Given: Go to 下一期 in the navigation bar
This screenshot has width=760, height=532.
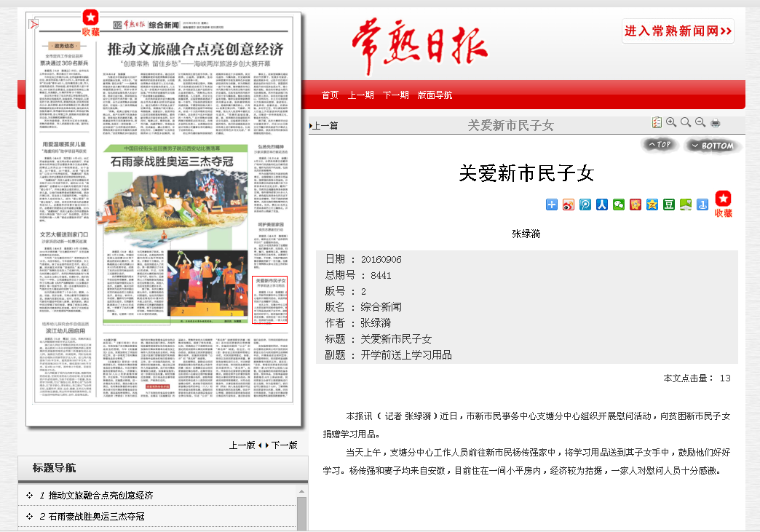Looking at the screenshot, I should click(x=395, y=95).
